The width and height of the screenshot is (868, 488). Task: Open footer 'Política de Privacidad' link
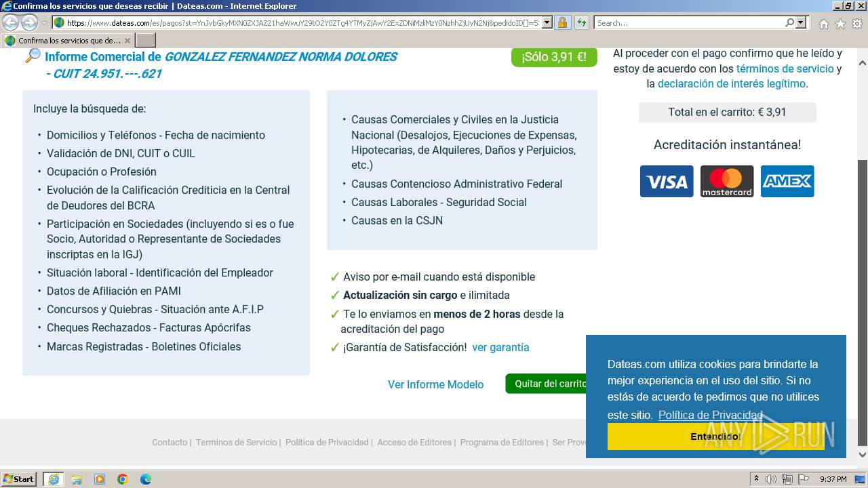tap(327, 443)
